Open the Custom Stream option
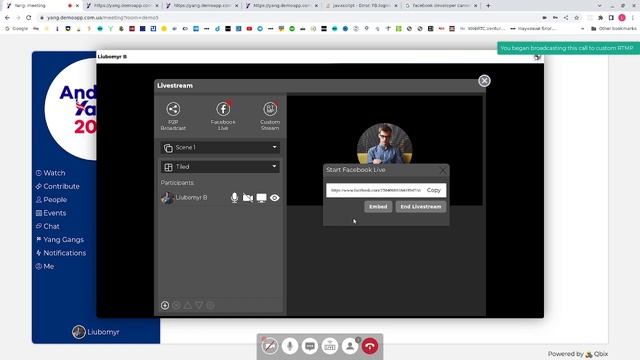Viewport: 640px width, 360px height. coord(270,116)
